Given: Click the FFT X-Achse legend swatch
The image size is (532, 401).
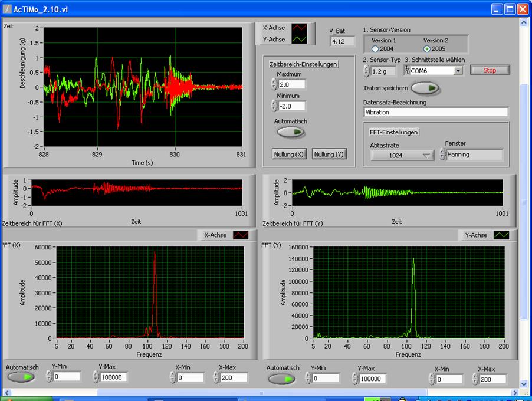Looking at the screenshot, I should (x=241, y=235).
